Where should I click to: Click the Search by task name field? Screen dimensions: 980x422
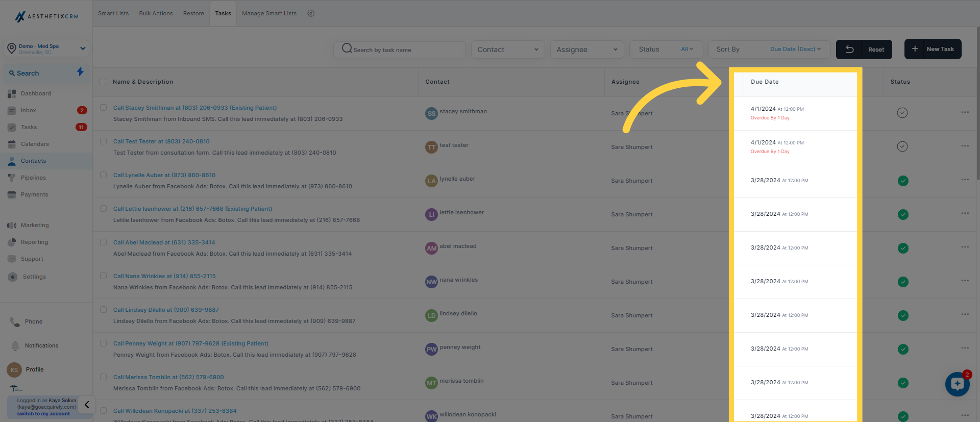pyautogui.click(x=400, y=49)
